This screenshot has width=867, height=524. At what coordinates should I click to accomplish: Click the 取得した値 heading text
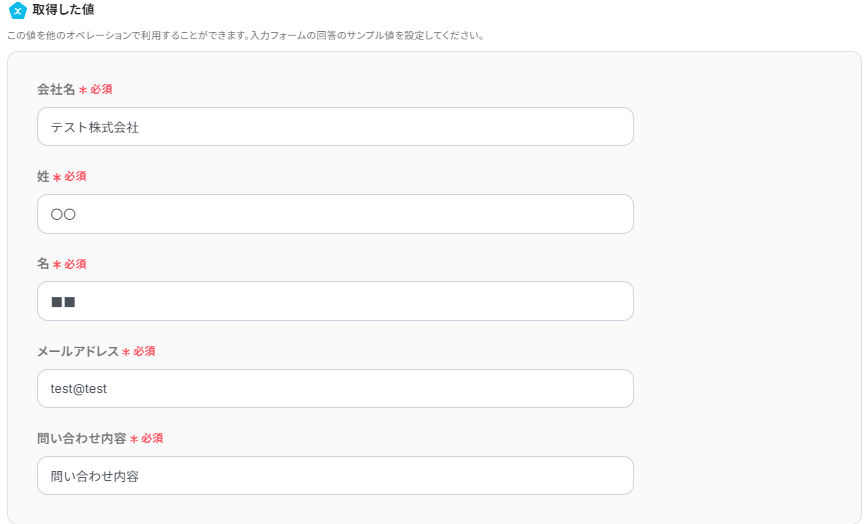pos(64,10)
